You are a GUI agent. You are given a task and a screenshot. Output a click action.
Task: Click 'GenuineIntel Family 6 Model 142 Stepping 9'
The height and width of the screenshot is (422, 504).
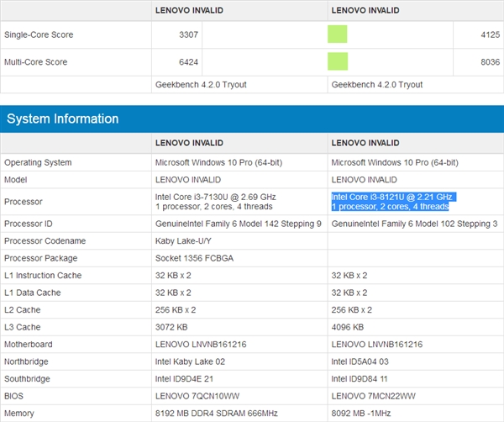pos(239,224)
